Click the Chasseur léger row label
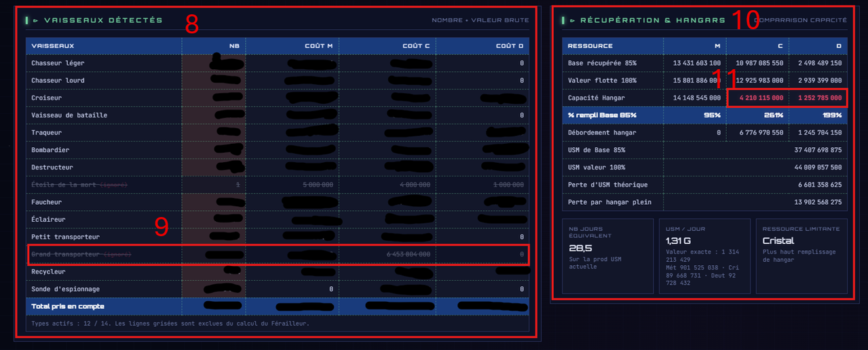 pyautogui.click(x=58, y=63)
